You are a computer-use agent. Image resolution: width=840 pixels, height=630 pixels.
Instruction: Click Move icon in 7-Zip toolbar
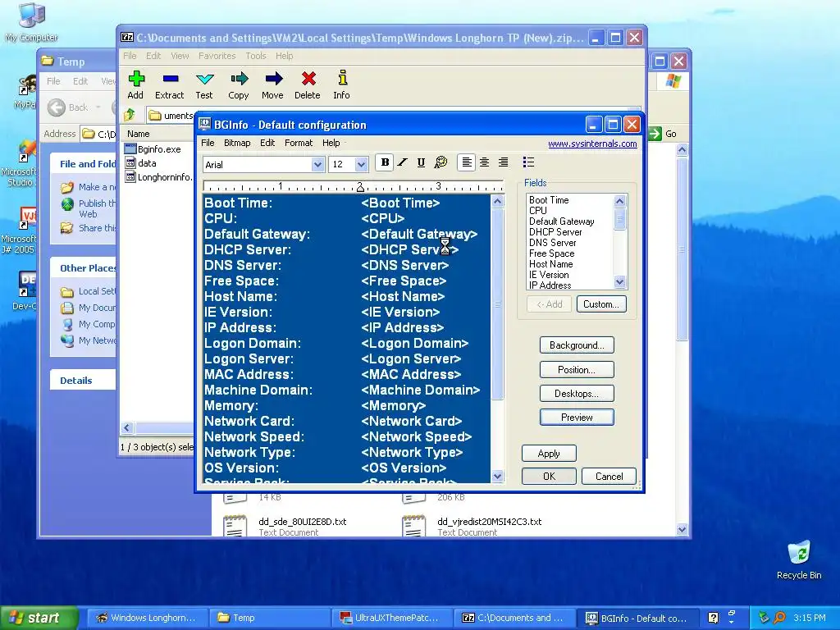[x=272, y=85]
